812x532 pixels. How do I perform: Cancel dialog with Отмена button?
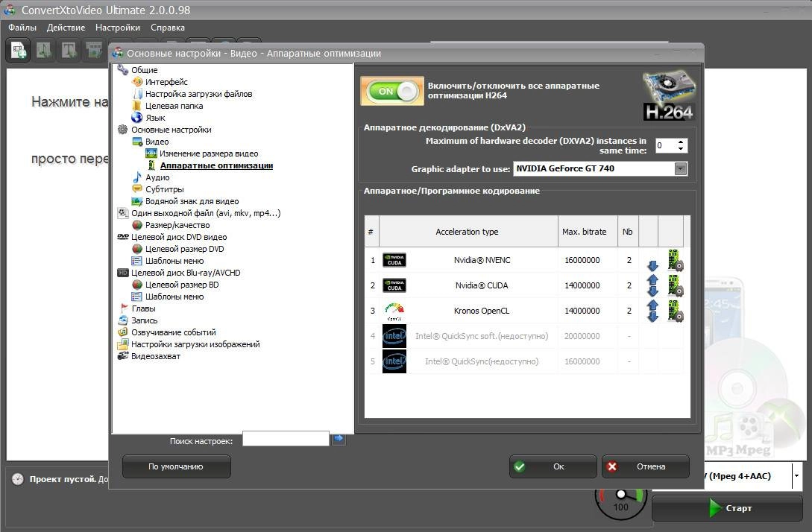point(645,466)
